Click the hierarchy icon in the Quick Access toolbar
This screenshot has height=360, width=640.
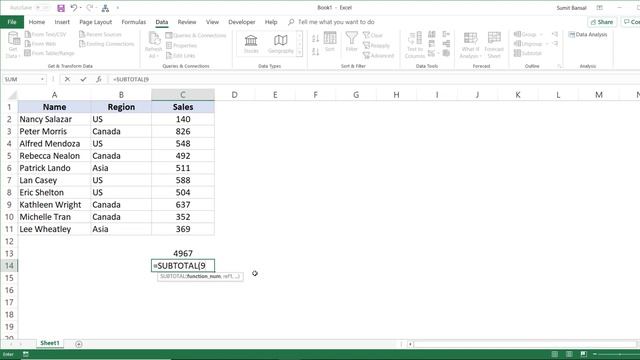pos(105,8)
